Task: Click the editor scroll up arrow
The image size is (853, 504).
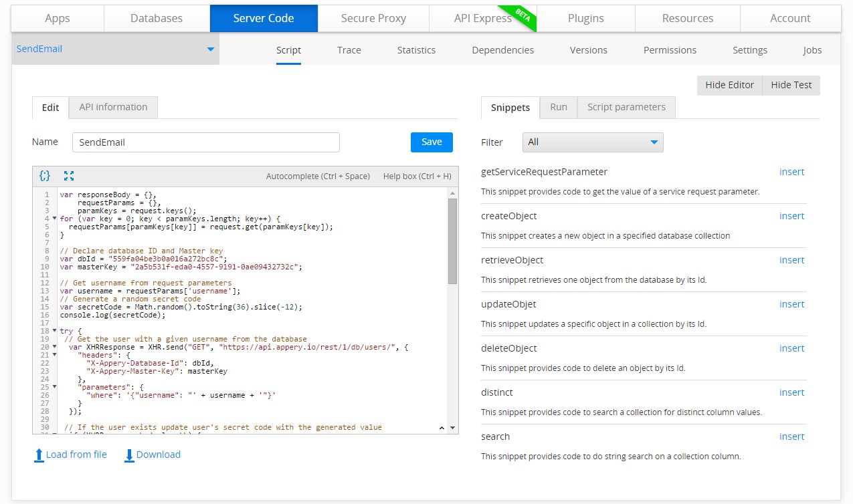Action: click(453, 193)
